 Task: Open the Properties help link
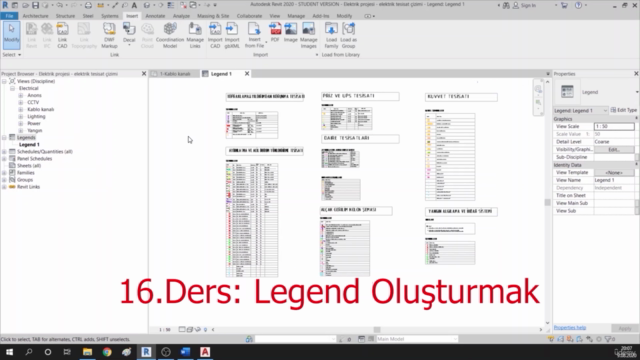pyautogui.click(x=570, y=327)
